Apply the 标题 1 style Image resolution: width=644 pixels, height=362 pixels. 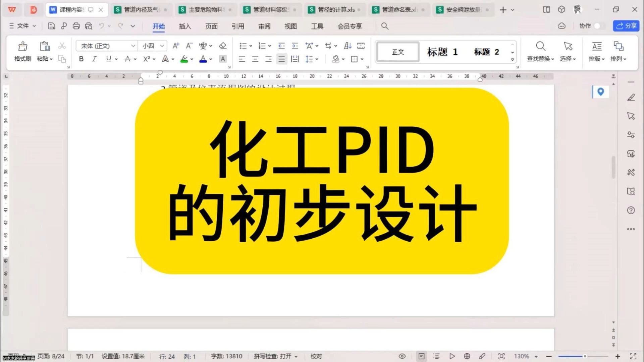[442, 52]
